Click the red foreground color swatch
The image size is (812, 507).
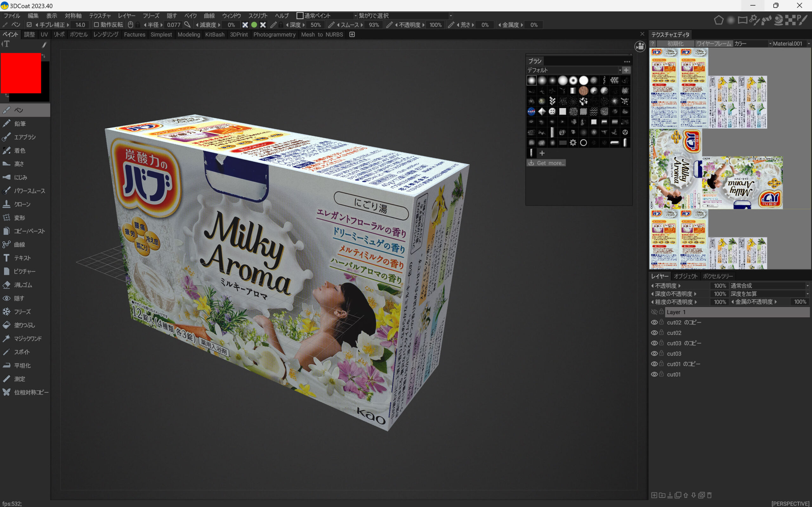tap(21, 73)
